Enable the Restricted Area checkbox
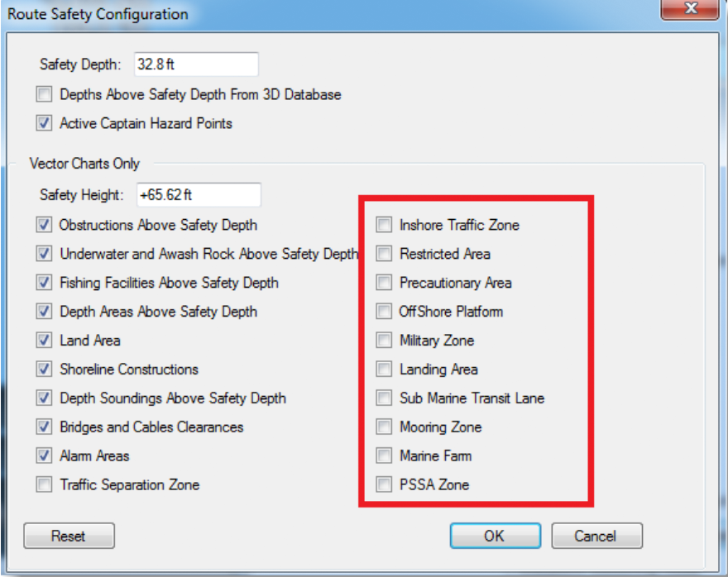This screenshot has width=728, height=577. pyautogui.click(x=384, y=253)
